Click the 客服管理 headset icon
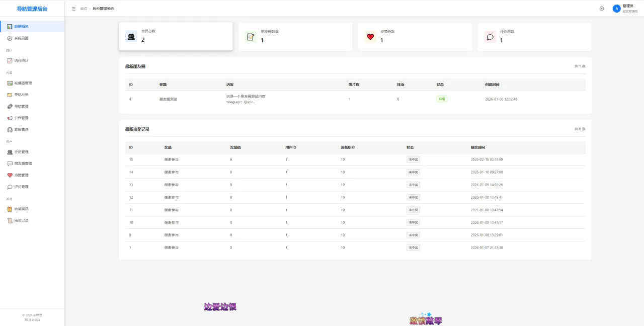 [10, 130]
